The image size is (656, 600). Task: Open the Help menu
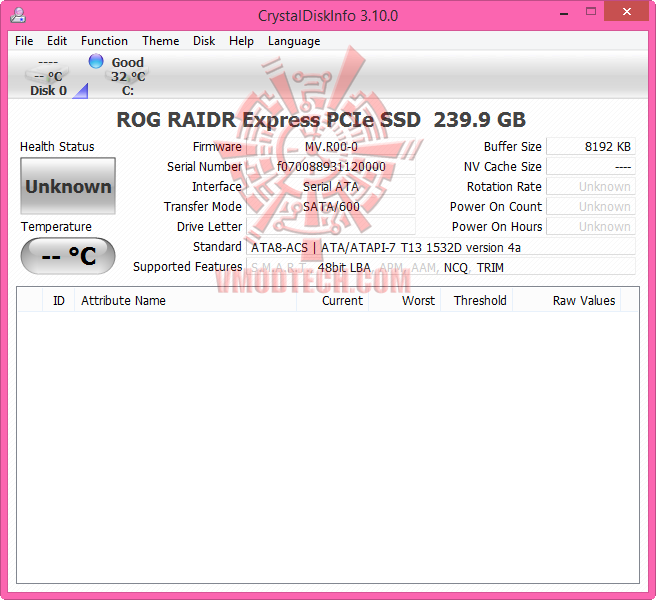click(241, 41)
